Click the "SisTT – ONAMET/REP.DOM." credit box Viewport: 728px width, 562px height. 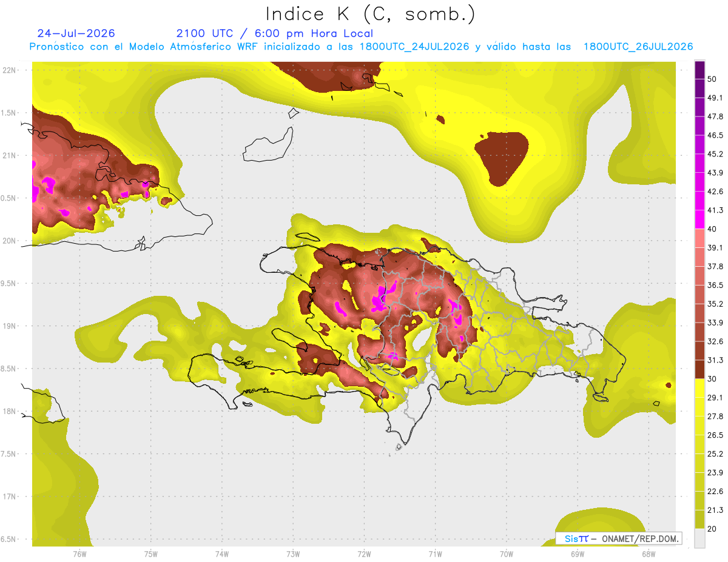pyautogui.click(x=619, y=538)
